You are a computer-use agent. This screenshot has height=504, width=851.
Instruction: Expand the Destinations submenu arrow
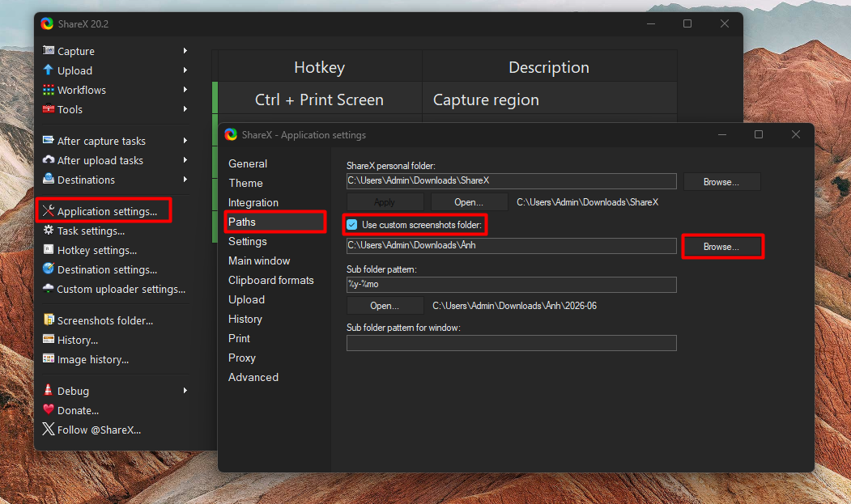[x=185, y=179]
